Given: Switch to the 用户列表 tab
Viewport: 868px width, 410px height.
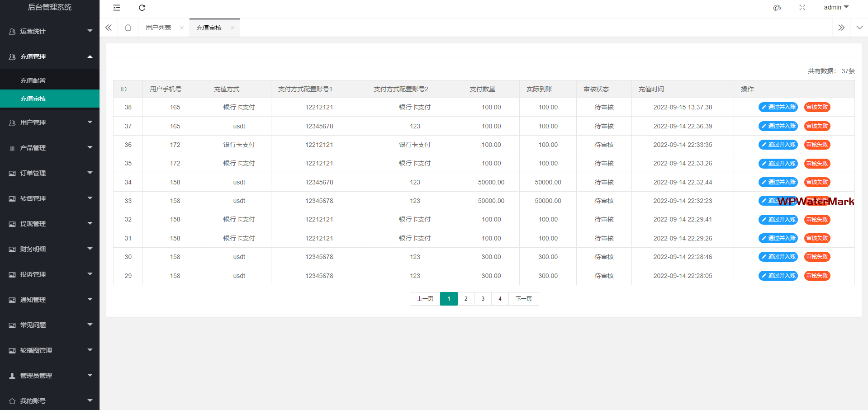Looking at the screenshot, I should 158,28.
